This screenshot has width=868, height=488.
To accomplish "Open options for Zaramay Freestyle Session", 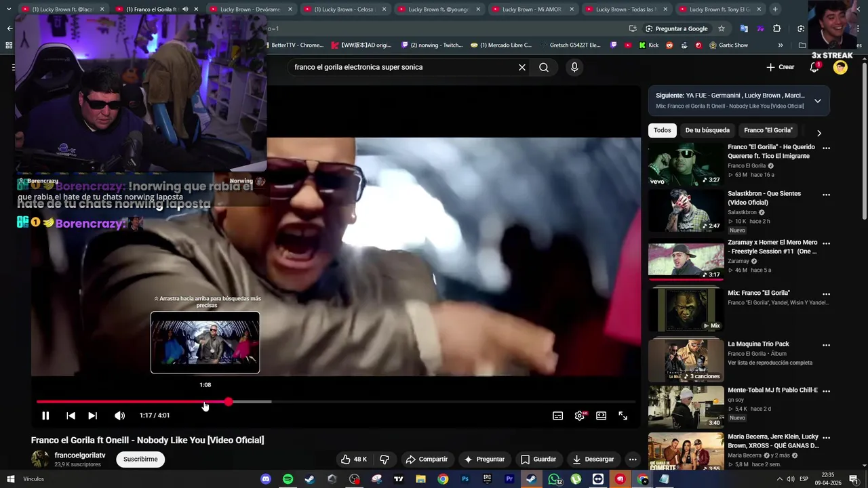I will click(826, 243).
